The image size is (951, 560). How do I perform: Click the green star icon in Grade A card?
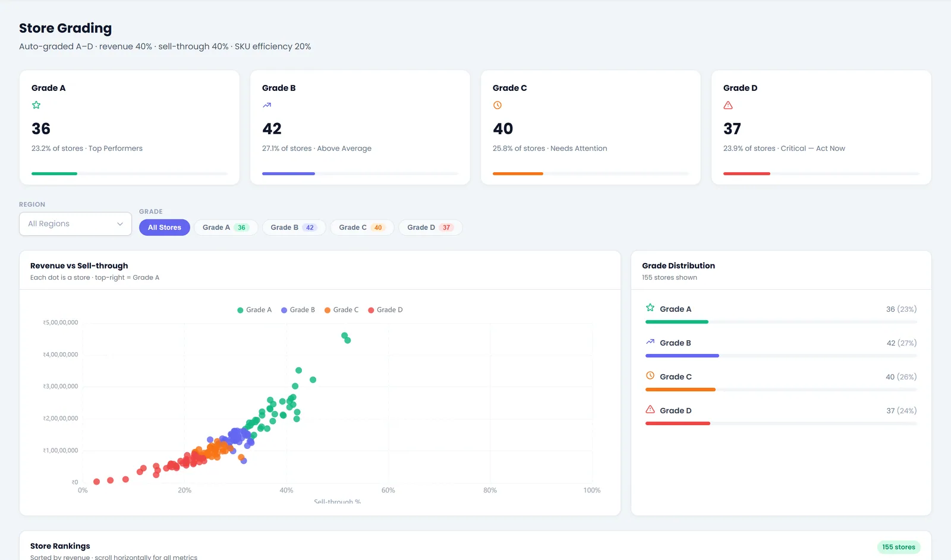[x=36, y=105]
